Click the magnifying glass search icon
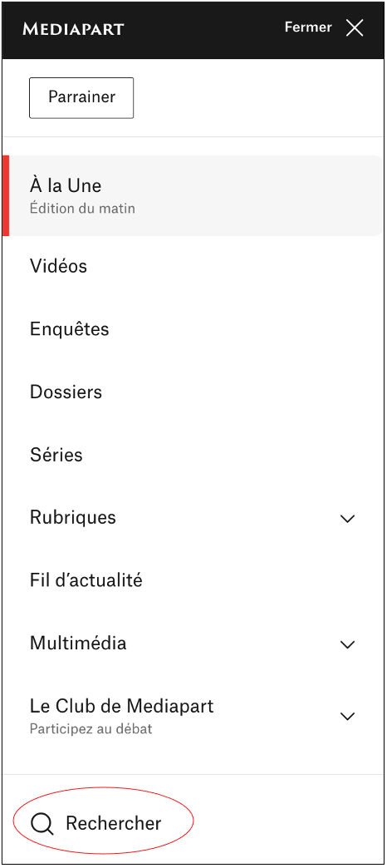387x868 pixels. click(x=42, y=824)
